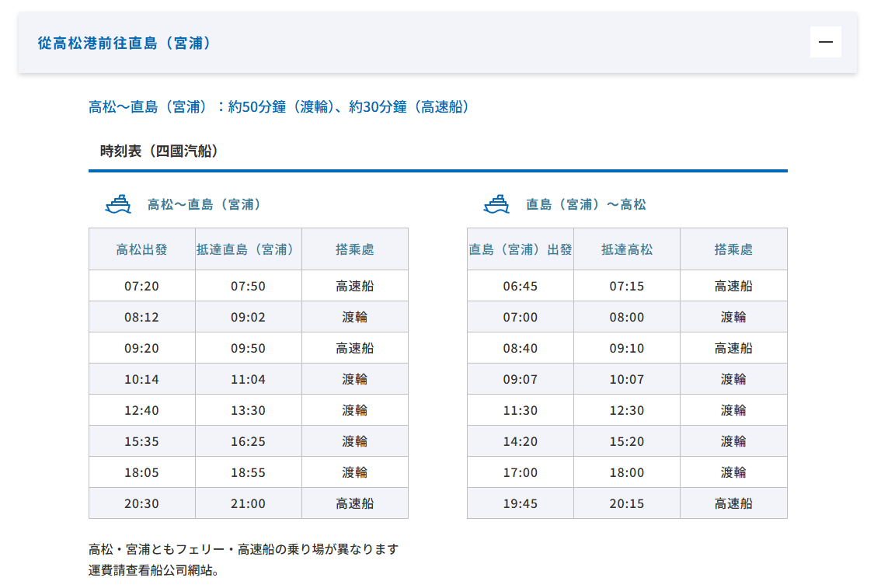Screen dimensions: 881x588
Task: Click Takamatsu arrival 07:15 cell
Action: [627, 286]
